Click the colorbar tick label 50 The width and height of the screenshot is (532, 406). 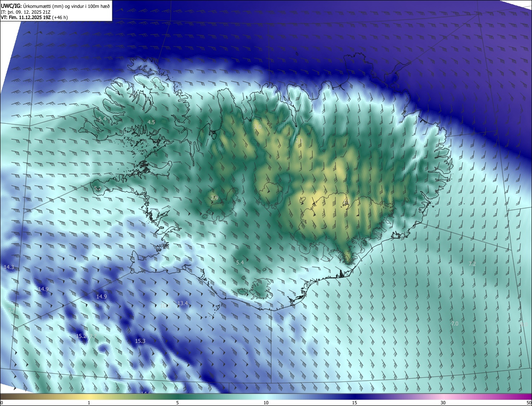pos(529,403)
